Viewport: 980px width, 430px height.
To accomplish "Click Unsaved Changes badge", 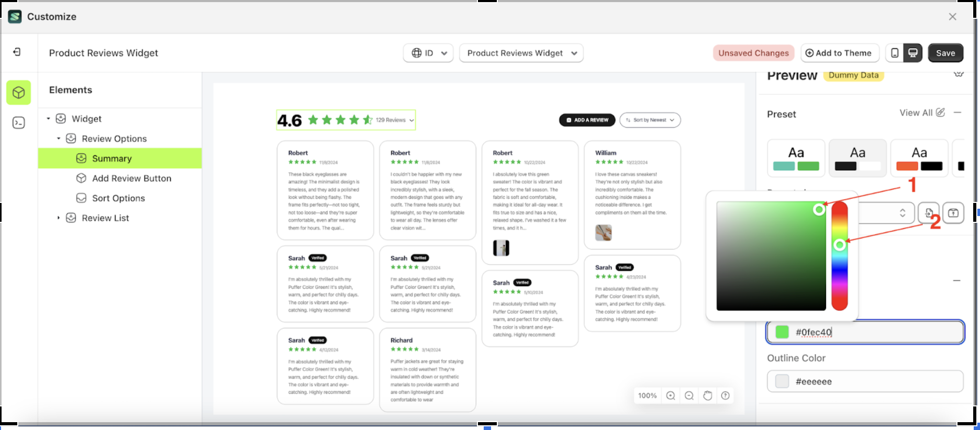I will pyautogui.click(x=753, y=53).
